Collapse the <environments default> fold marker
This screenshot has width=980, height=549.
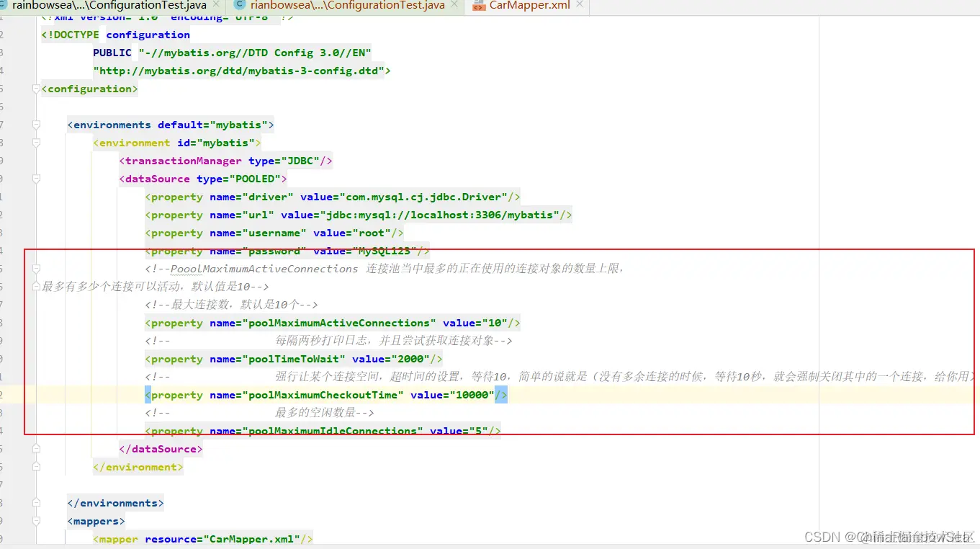(36, 125)
